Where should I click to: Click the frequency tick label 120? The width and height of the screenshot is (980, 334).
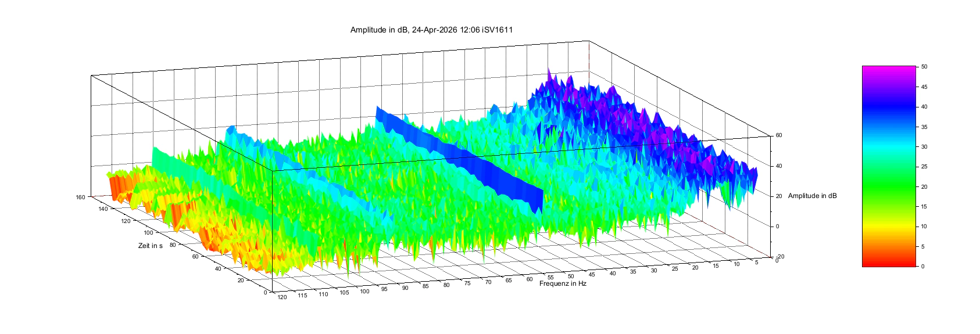(282, 297)
